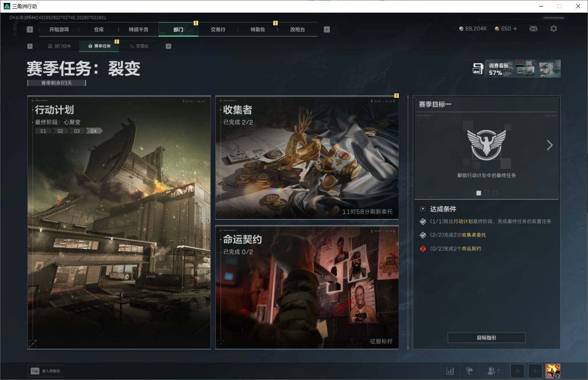This screenshot has width=588, height=380.
Task: Click the 赛季剩余63天 label
Action: (x=57, y=83)
